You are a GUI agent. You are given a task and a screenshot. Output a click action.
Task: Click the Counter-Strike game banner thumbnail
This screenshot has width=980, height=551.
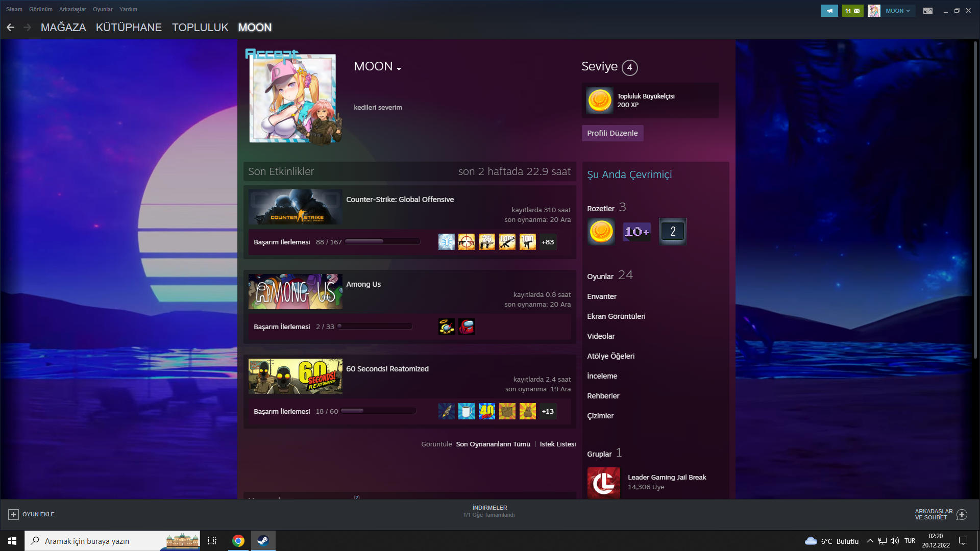pyautogui.click(x=295, y=207)
